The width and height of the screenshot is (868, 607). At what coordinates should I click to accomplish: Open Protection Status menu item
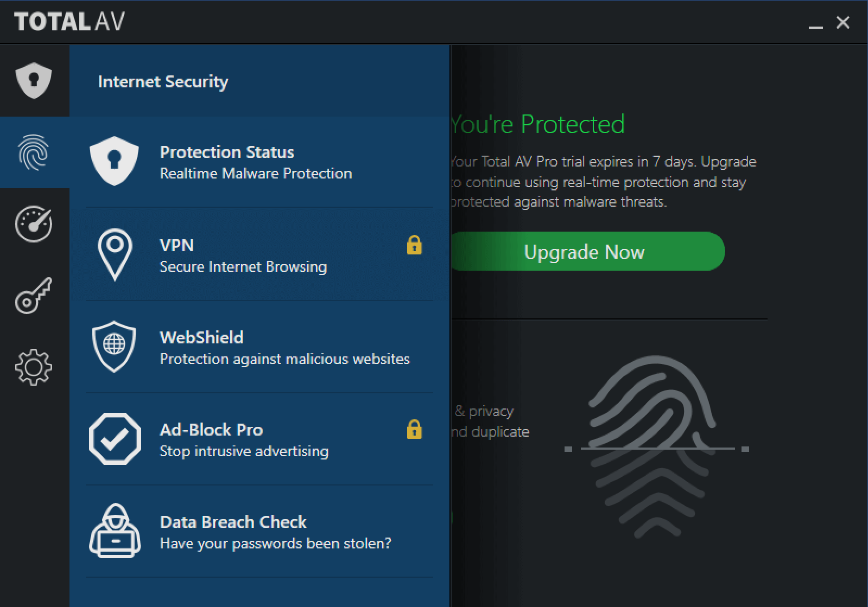pos(259,162)
